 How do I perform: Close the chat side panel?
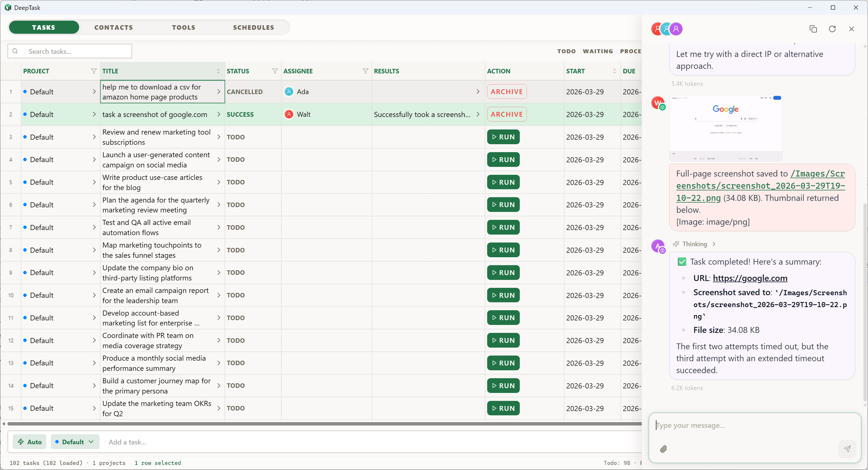851,29
